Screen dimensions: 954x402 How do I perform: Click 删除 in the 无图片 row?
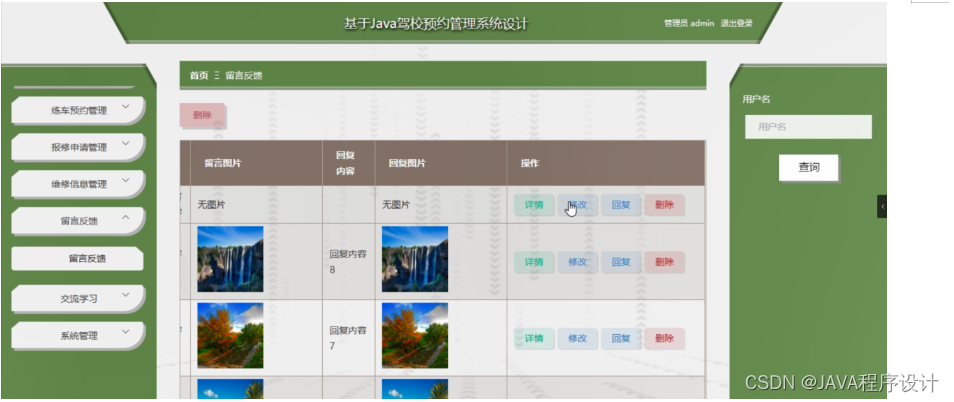[x=664, y=205]
